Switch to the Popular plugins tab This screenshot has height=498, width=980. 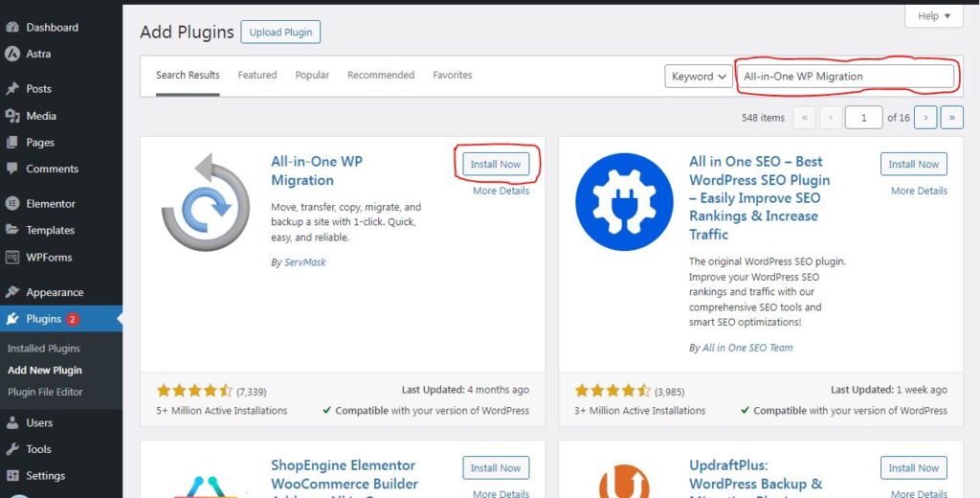pyautogui.click(x=312, y=75)
